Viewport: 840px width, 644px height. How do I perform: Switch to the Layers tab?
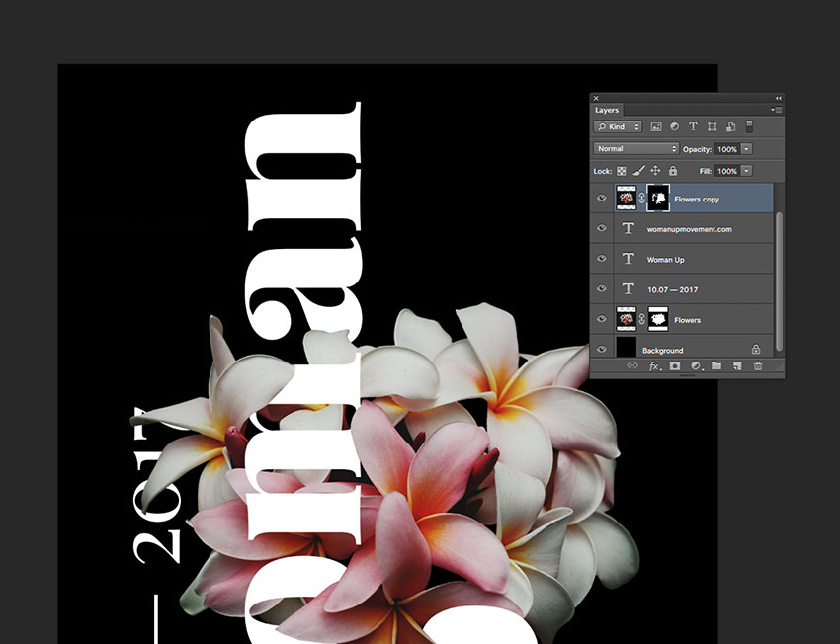tap(607, 110)
